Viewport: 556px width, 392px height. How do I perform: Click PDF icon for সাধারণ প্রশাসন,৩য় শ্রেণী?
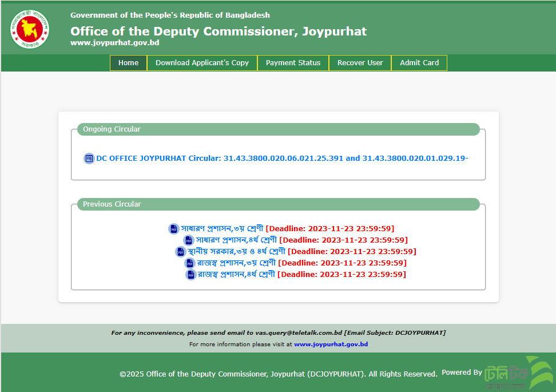[174, 229]
